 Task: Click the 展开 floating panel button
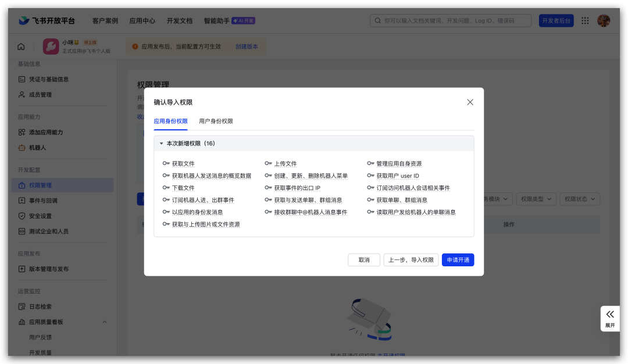[x=609, y=318]
